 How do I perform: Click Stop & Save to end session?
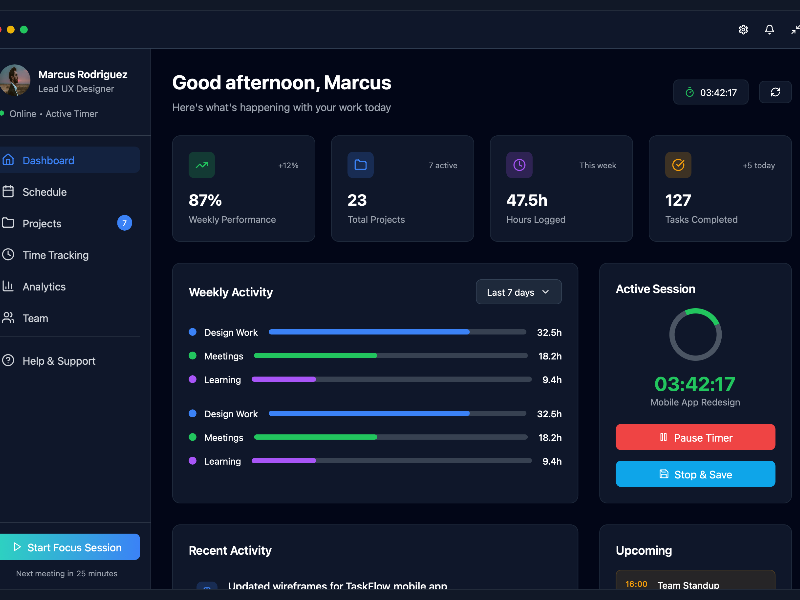(695, 474)
